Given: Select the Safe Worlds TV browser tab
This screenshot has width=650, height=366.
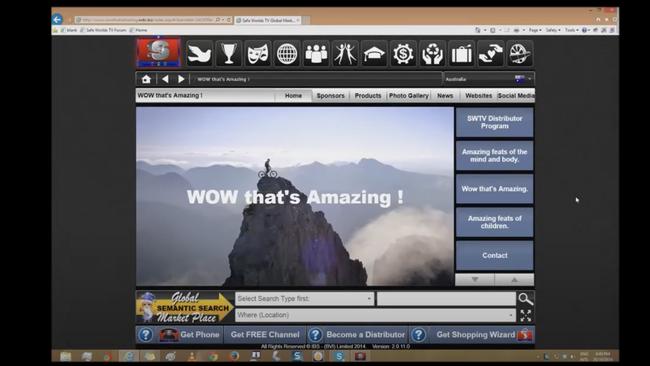Looking at the screenshot, I should tap(268, 20).
